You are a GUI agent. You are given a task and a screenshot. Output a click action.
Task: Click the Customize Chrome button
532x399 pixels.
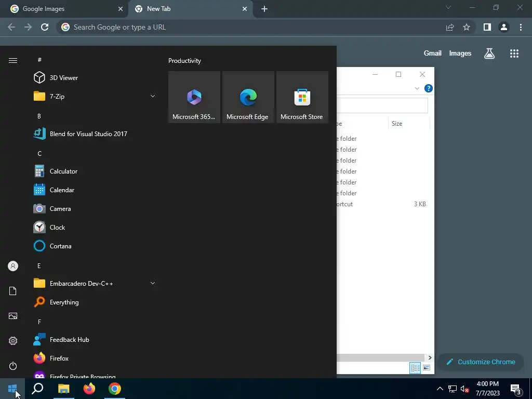pos(481,362)
